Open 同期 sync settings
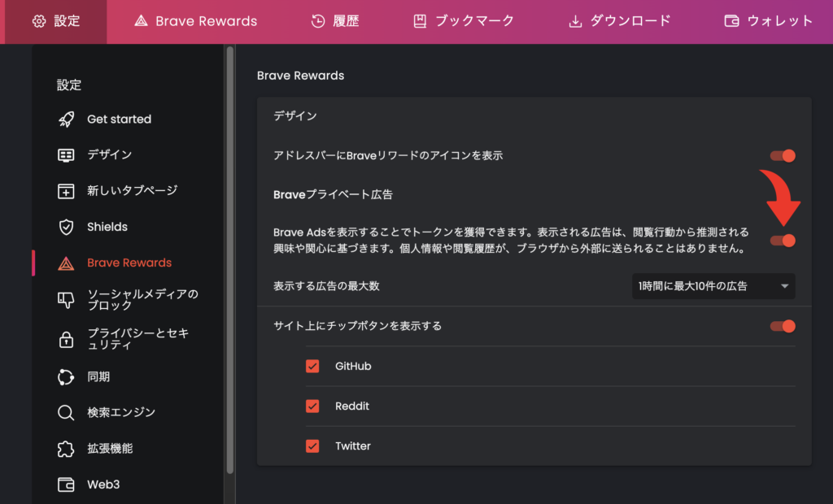Image resolution: width=833 pixels, height=504 pixels. pyautogui.click(x=98, y=377)
